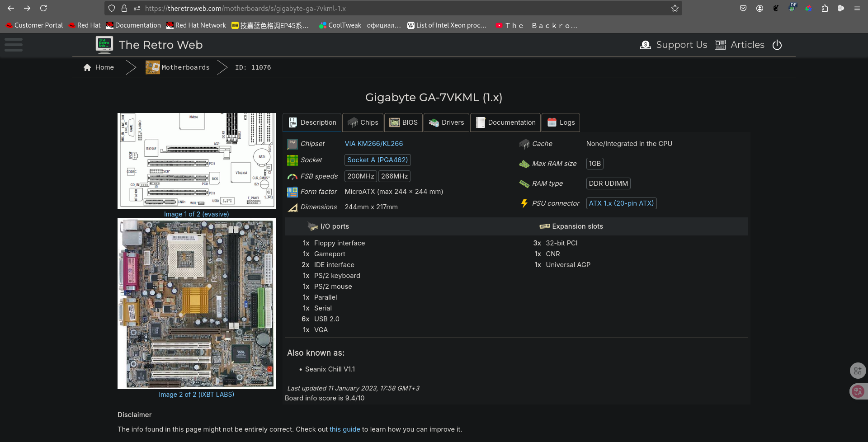Click the Home breadcrumb icon
Viewport: 868px width, 442px height.
(x=87, y=67)
